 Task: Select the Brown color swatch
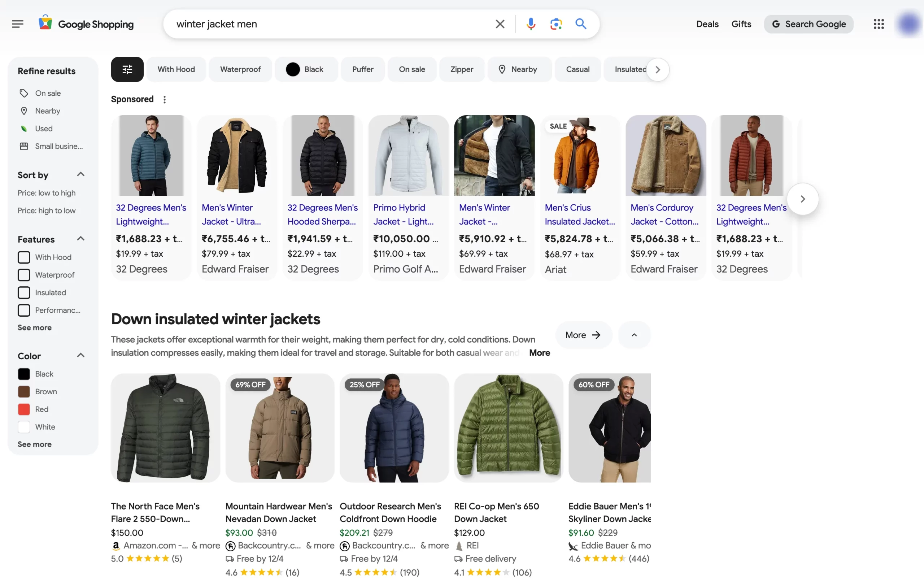(24, 391)
